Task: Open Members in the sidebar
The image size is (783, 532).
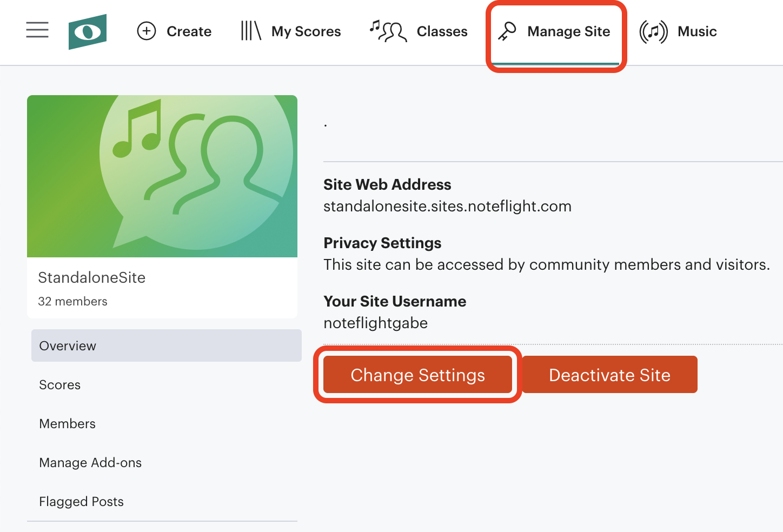Action: point(67,424)
